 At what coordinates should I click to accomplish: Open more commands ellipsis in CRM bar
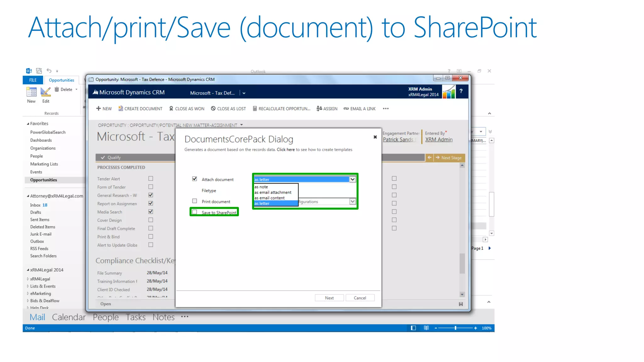386,108
